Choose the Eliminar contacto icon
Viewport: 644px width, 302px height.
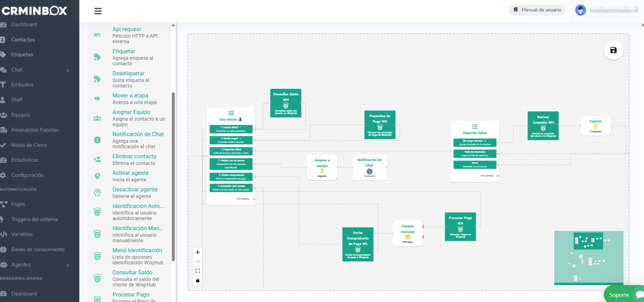97,159
